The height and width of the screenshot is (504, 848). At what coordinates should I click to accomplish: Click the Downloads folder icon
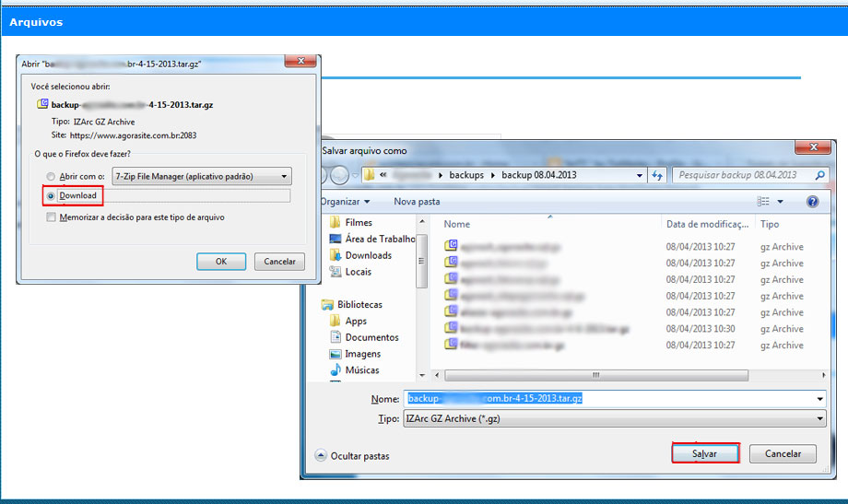click(336, 255)
